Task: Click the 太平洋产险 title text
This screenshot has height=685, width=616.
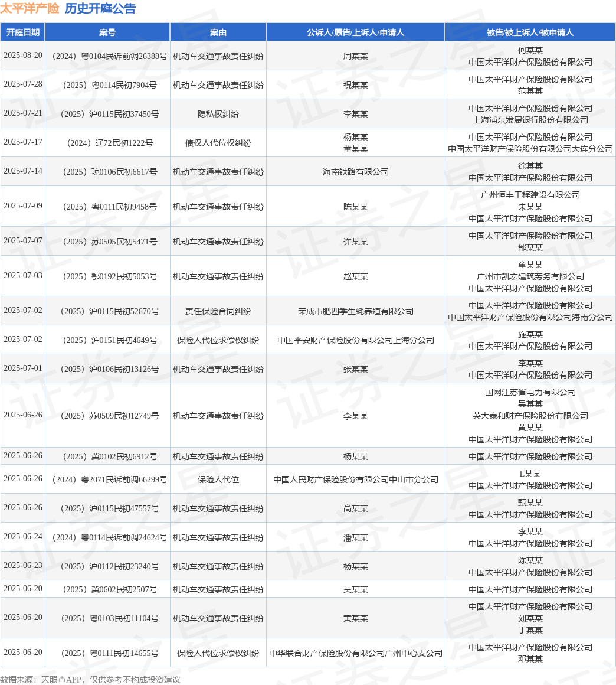Action: tap(30, 8)
